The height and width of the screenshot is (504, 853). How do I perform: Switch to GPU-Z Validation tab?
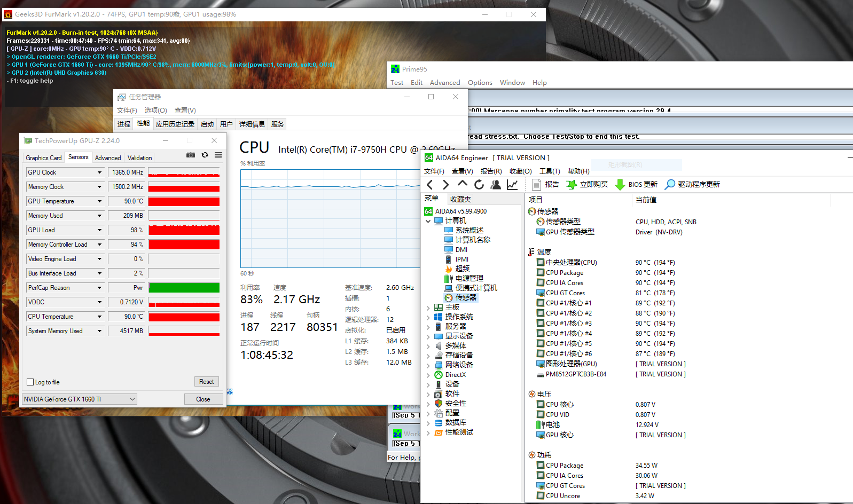pyautogui.click(x=140, y=158)
